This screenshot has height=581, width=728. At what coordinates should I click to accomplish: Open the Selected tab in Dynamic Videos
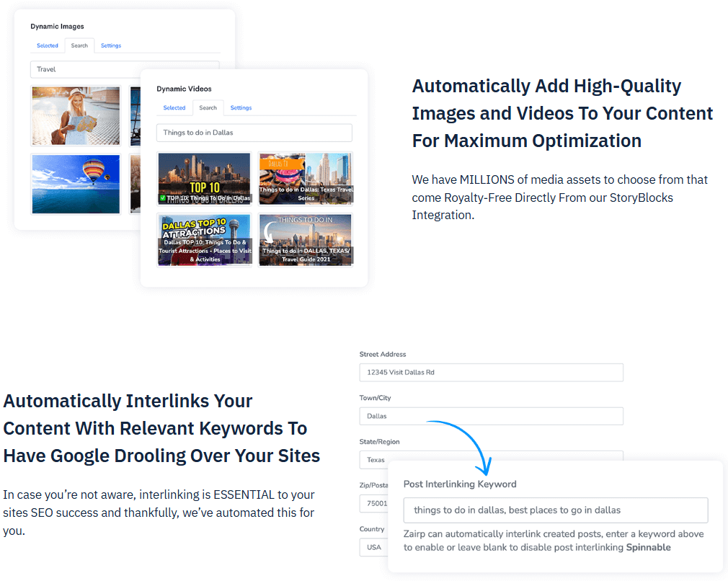pos(174,107)
